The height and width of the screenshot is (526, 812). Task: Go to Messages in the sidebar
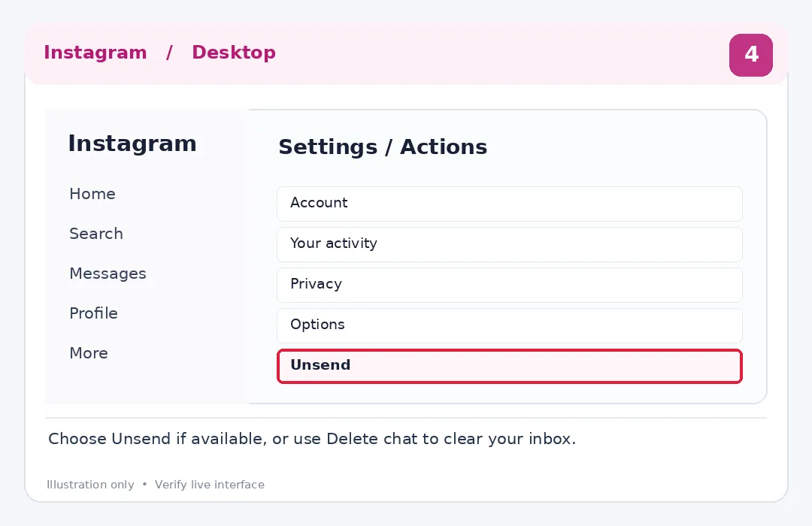pos(108,274)
